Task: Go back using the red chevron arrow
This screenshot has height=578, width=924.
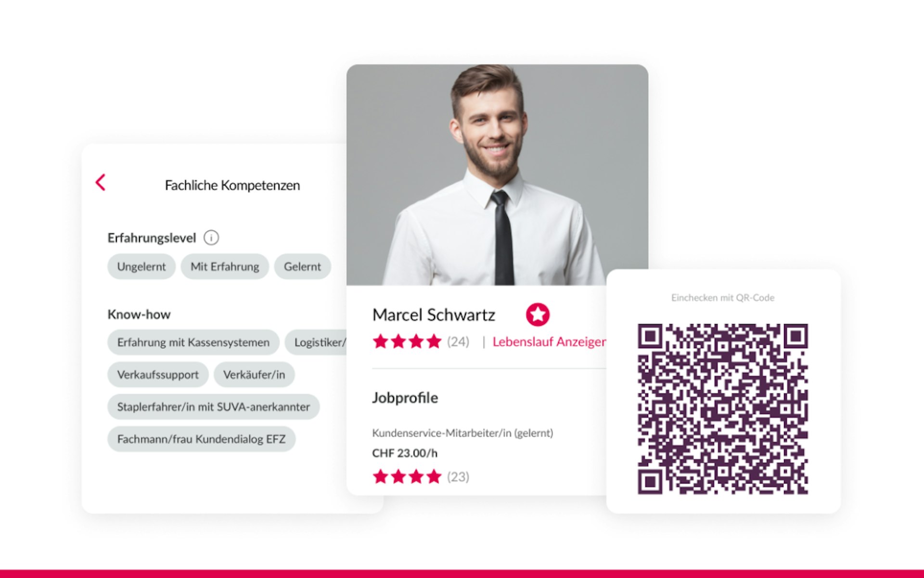Action: point(101,183)
